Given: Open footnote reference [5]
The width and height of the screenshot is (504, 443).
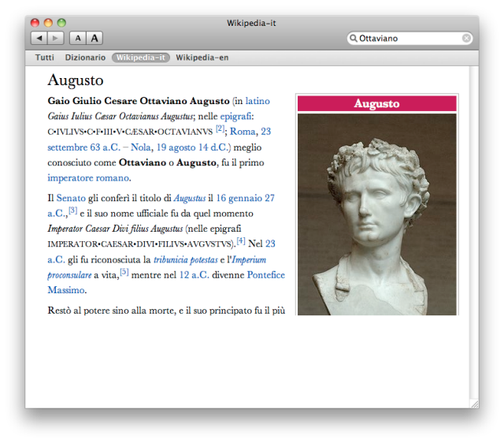Looking at the screenshot, I should 124,272.
